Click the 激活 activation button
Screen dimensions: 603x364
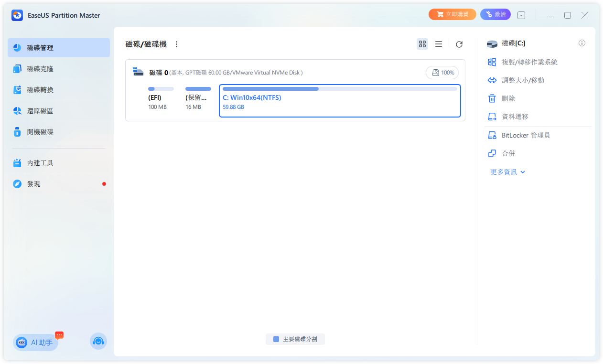pos(495,14)
